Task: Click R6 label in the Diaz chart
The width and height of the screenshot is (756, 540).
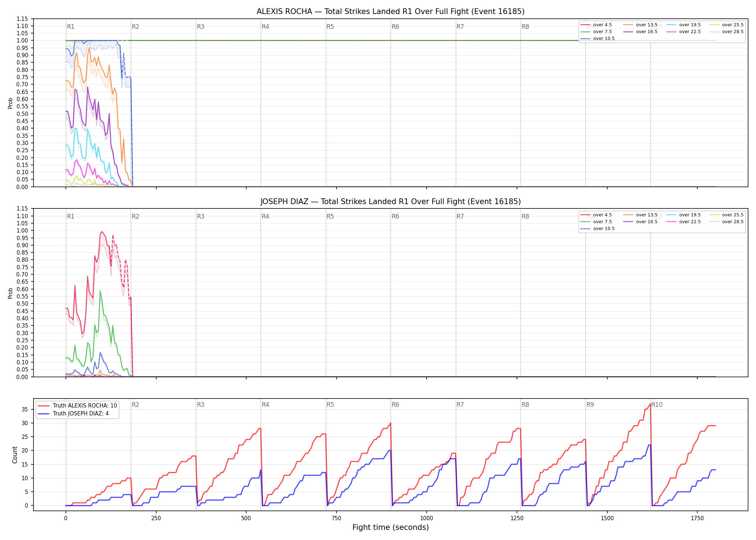Action: tap(395, 216)
